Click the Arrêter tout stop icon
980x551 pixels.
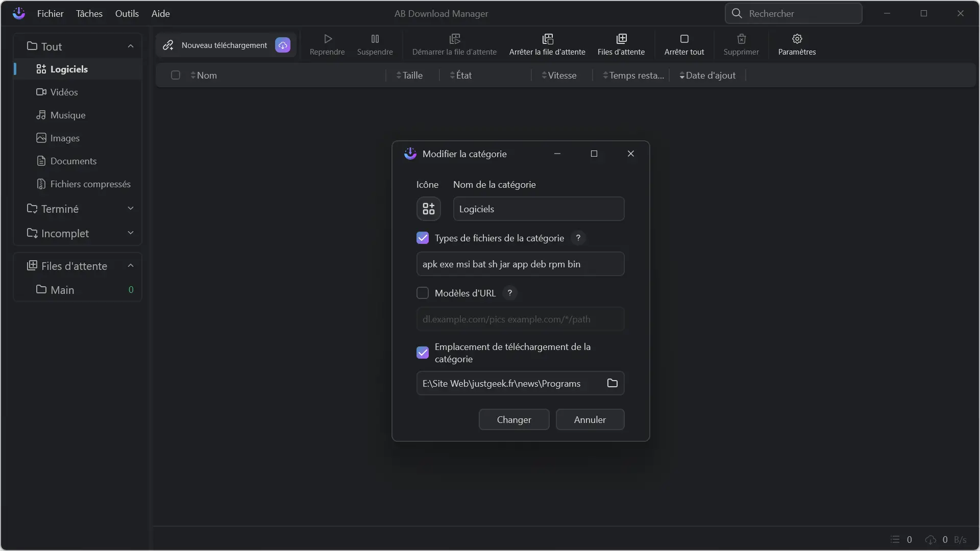(684, 39)
